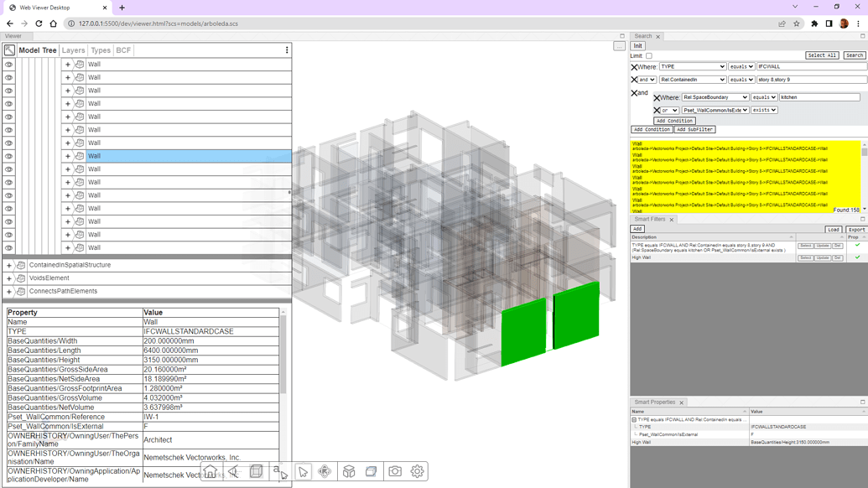Toggle Prop checkmark for the High Wall filter
868x488 pixels.
tap(857, 257)
